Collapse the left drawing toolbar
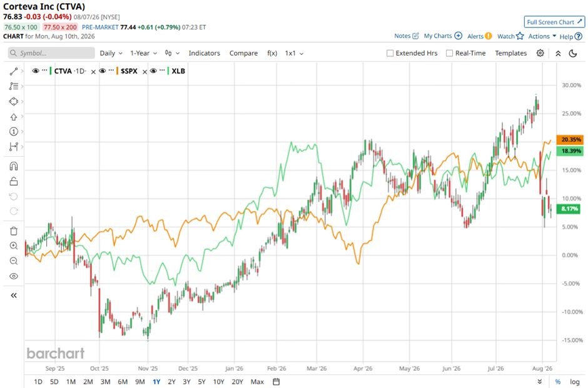The height and width of the screenshot is (388, 588). tap(14, 296)
